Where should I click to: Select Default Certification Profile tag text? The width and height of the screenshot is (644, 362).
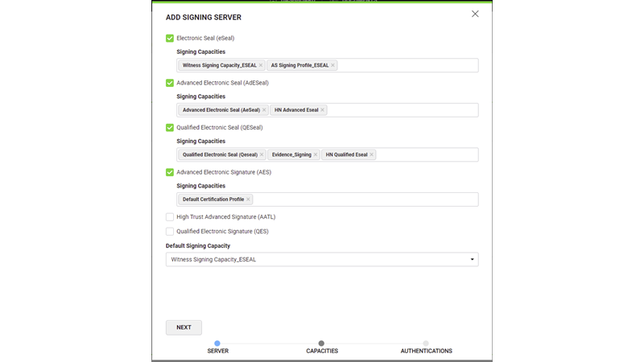[213, 200]
